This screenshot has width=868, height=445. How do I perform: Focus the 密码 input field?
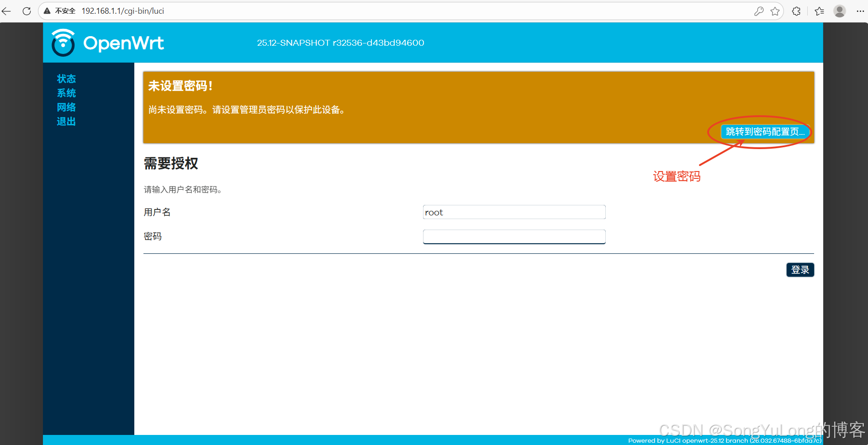point(514,236)
